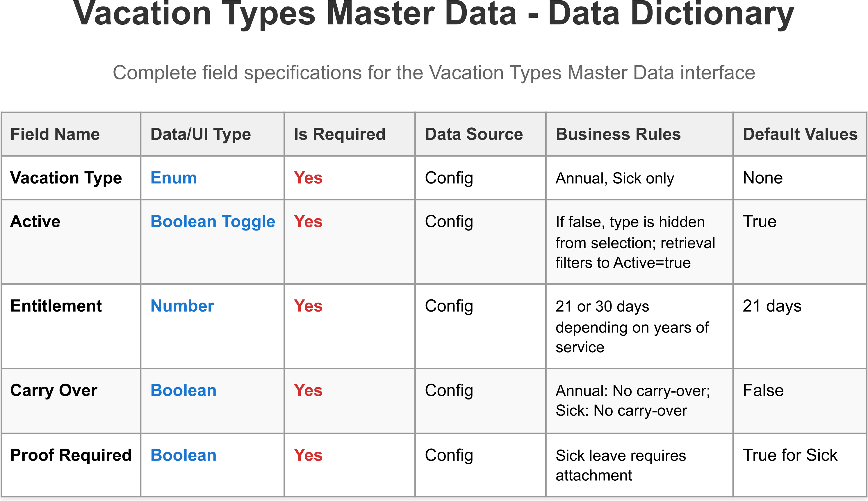Screen dimensions: 868x501
Task: Click the Active field name cell
Action: click(x=35, y=222)
